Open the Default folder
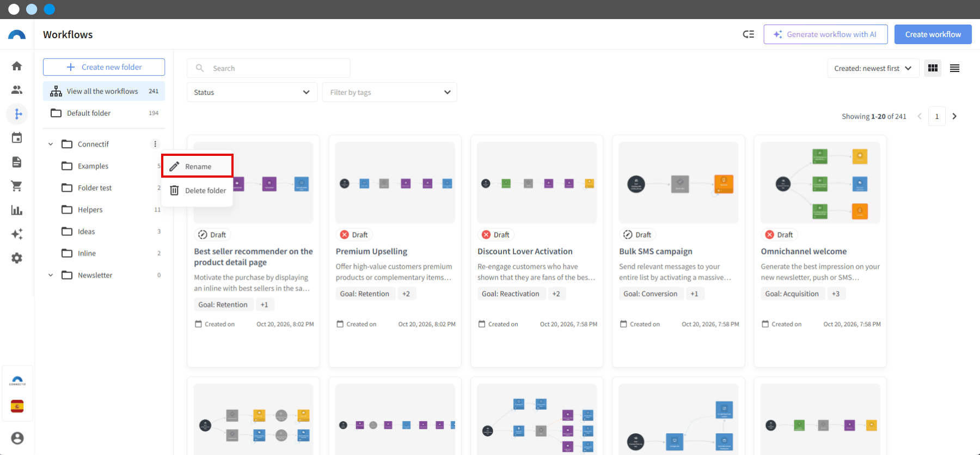 (x=104, y=113)
